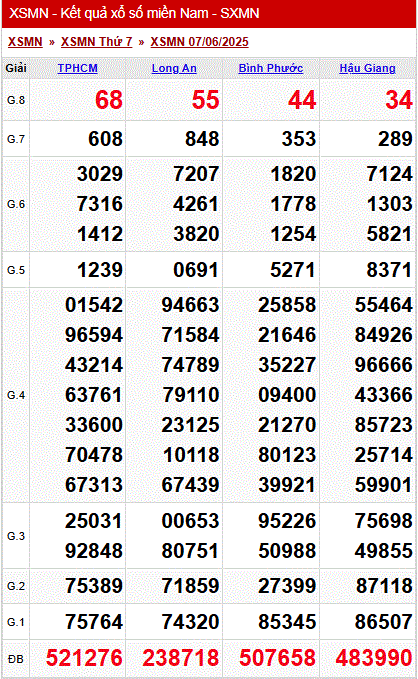Open the Bình Phước province link
The image size is (418, 679).
pos(271,68)
